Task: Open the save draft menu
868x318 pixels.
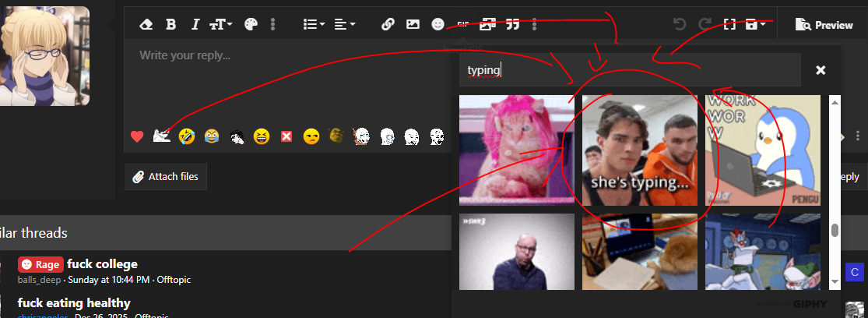Action: pyautogui.click(x=755, y=24)
